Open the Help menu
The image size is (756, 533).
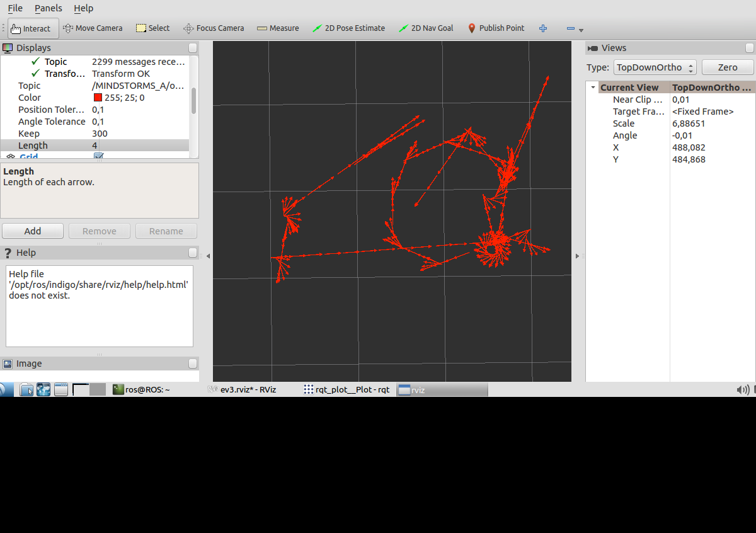point(83,8)
